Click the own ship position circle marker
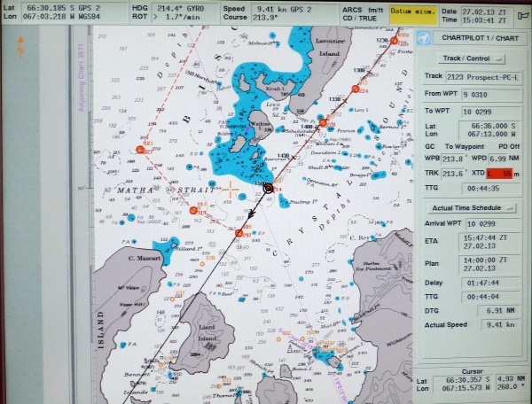532x404 pixels. coord(268,187)
